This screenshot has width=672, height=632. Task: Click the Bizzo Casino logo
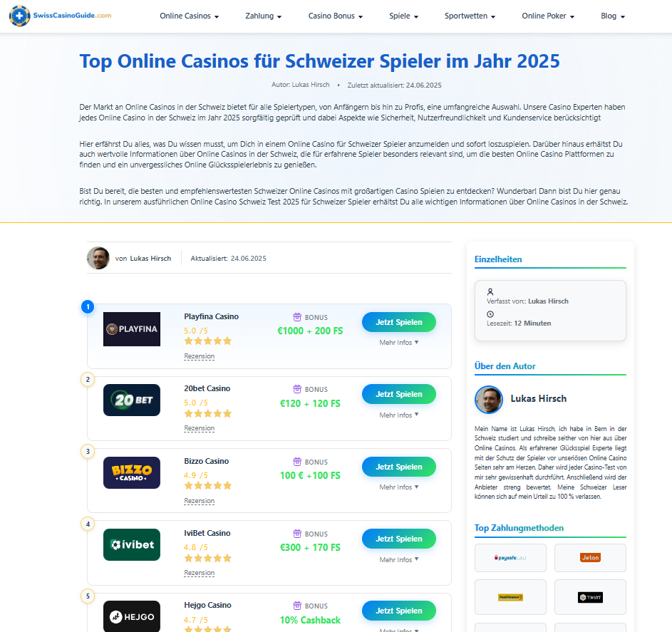[x=132, y=472]
